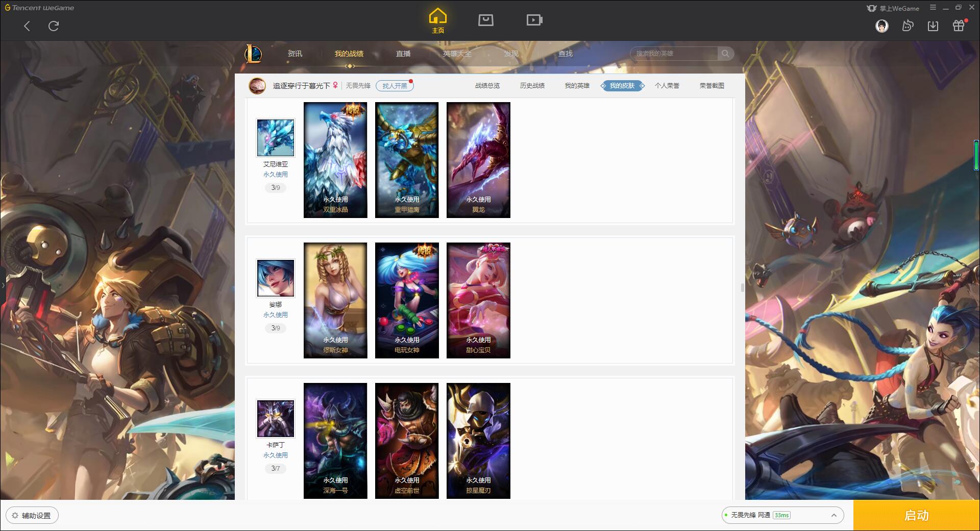980x531 pixels.
Task: Open the 缪斯女神 skin card
Action: pos(335,300)
